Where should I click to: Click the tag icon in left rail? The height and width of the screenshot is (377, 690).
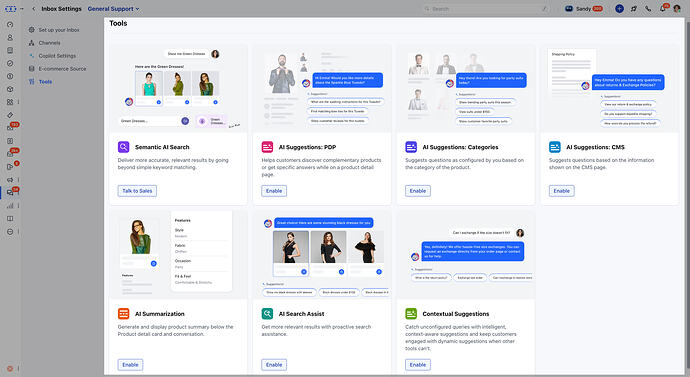click(x=10, y=115)
